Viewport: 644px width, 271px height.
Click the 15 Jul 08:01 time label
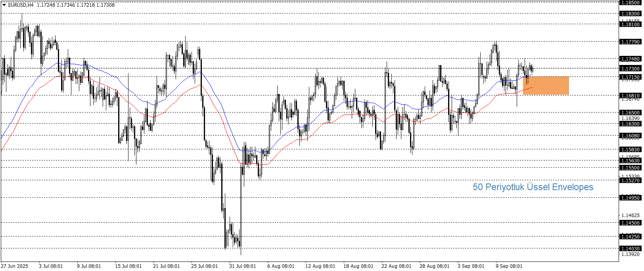click(128, 266)
